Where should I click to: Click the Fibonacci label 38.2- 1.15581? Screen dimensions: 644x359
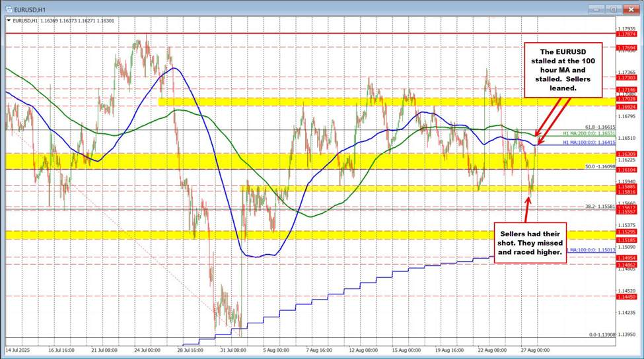tap(600, 207)
